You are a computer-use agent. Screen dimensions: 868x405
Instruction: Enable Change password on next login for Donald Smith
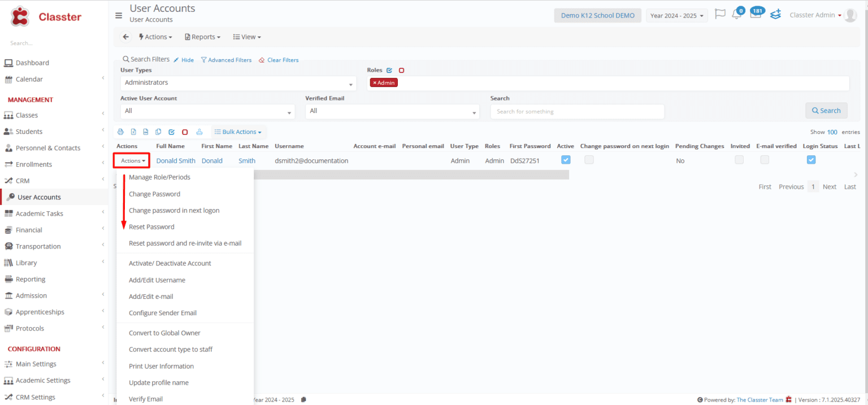589,160
